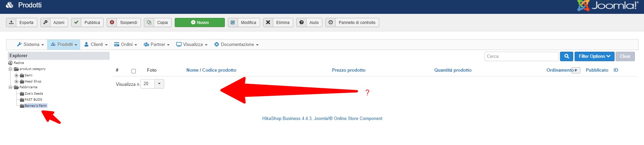The height and width of the screenshot is (145, 644).
Task: Open the Prodotti menu
Action: [x=64, y=45]
